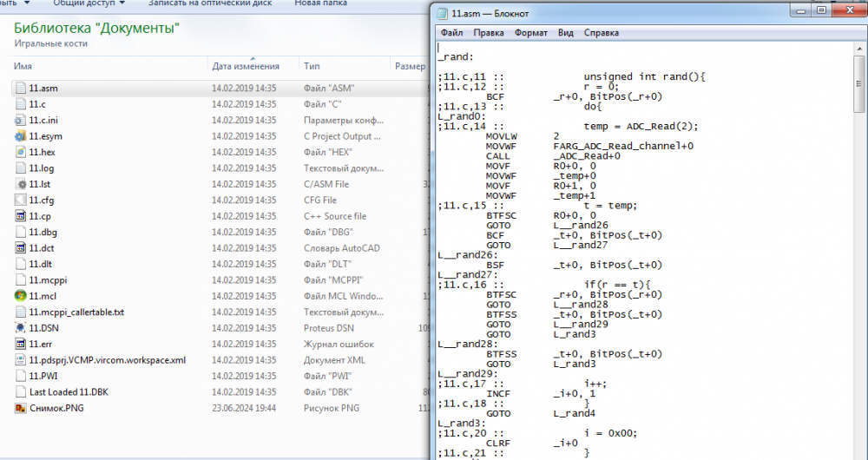Select the 11.mcppi_callertable.txt icon
868x460 pixels.
pyautogui.click(x=21, y=312)
